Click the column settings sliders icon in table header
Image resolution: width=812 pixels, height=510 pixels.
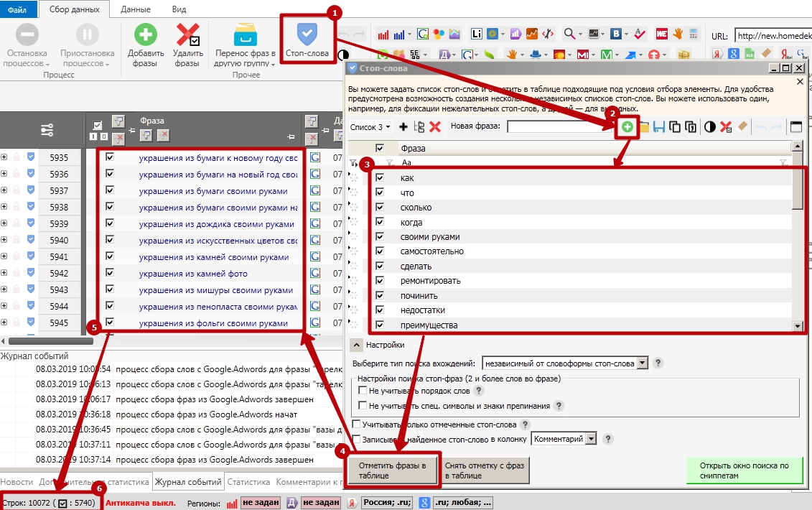click(47, 130)
